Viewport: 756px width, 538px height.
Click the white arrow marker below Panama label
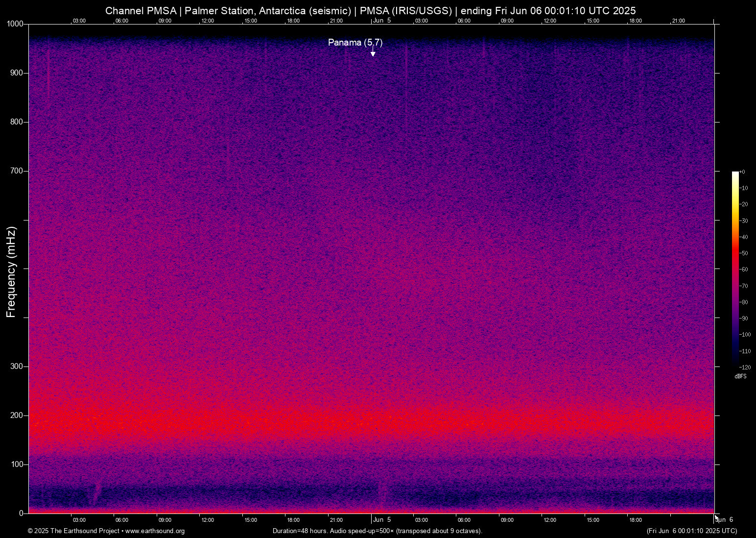coord(373,53)
